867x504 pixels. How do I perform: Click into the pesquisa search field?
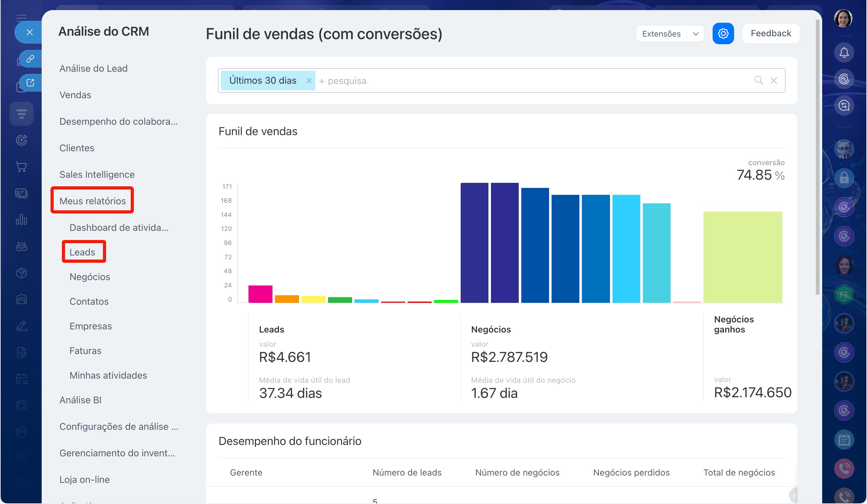[x=533, y=81]
